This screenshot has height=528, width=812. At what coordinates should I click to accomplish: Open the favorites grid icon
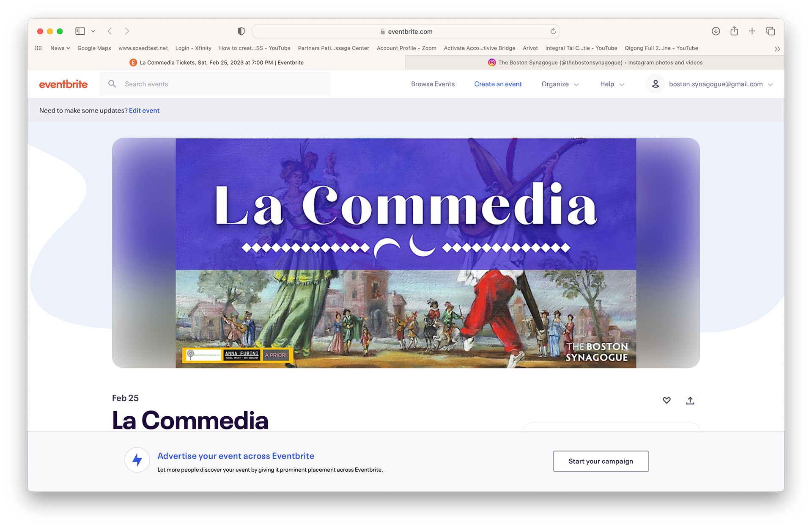pyautogui.click(x=38, y=48)
